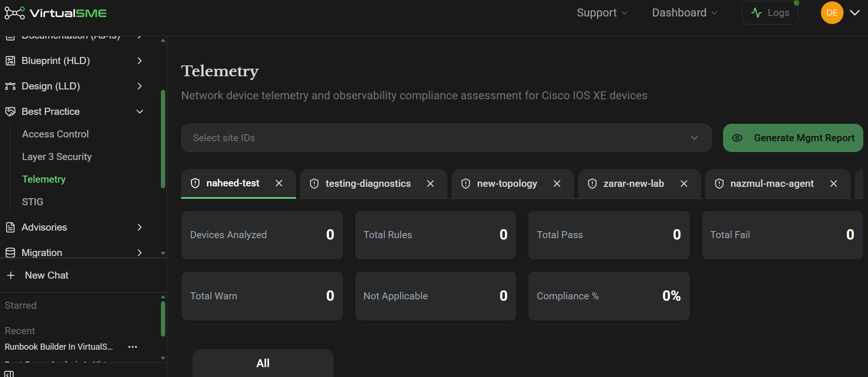The width and height of the screenshot is (868, 377).
Task: Select the All filter tab
Action: click(x=263, y=363)
